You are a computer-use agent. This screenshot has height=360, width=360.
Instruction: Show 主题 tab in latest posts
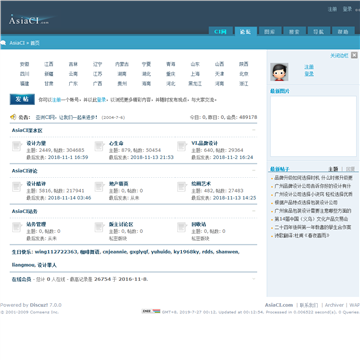pos(333,169)
